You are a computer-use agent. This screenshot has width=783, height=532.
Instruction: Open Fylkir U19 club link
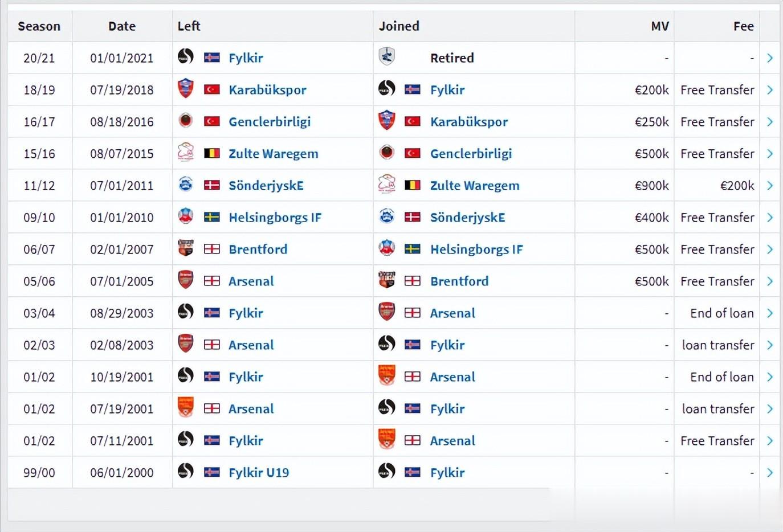(259, 472)
